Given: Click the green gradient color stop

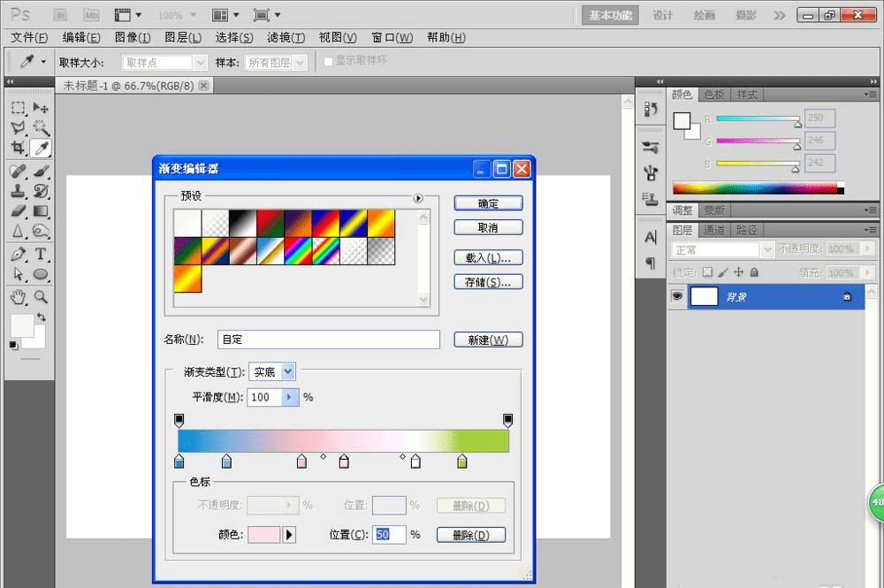Looking at the screenshot, I should pyautogui.click(x=462, y=462).
